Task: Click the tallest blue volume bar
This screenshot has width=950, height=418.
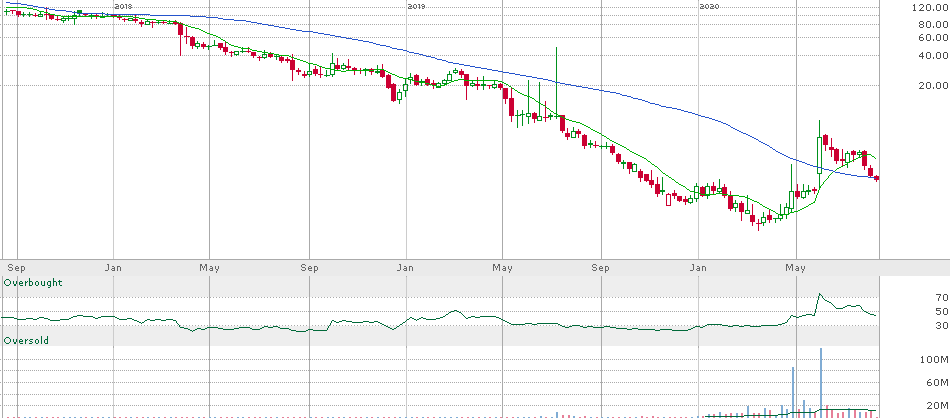Action: tap(822, 382)
